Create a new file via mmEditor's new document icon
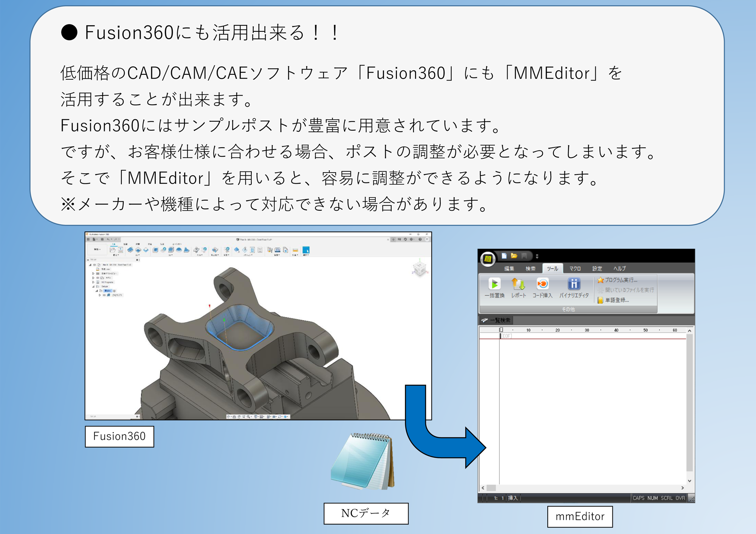 pyautogui.click(x=504, y=256)
